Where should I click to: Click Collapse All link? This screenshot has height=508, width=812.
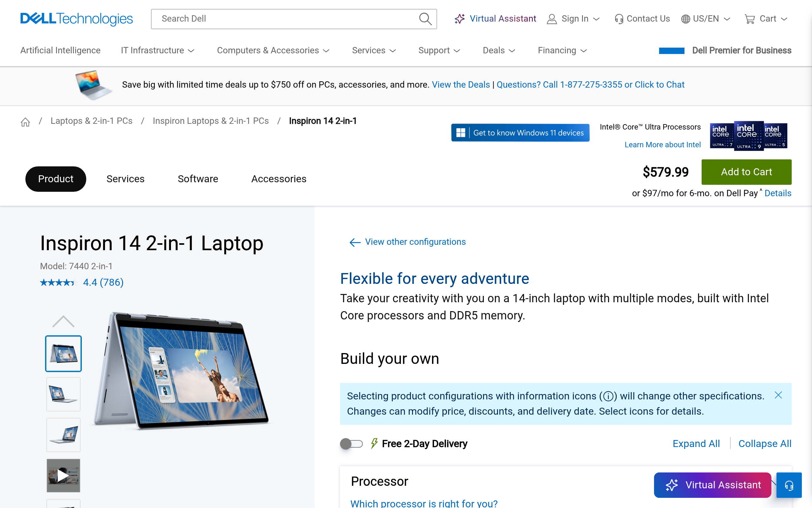765,444
